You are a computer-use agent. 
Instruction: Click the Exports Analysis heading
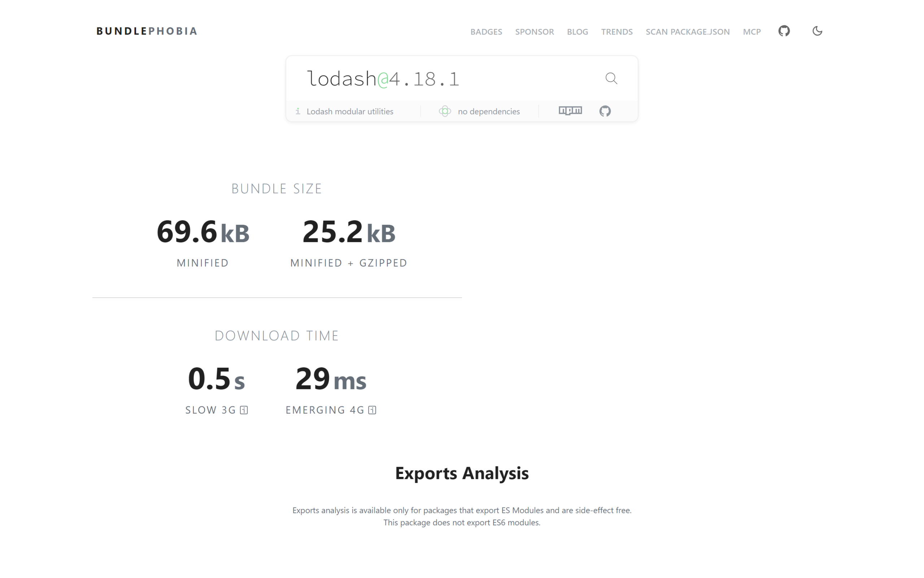[x=462, y=473]
